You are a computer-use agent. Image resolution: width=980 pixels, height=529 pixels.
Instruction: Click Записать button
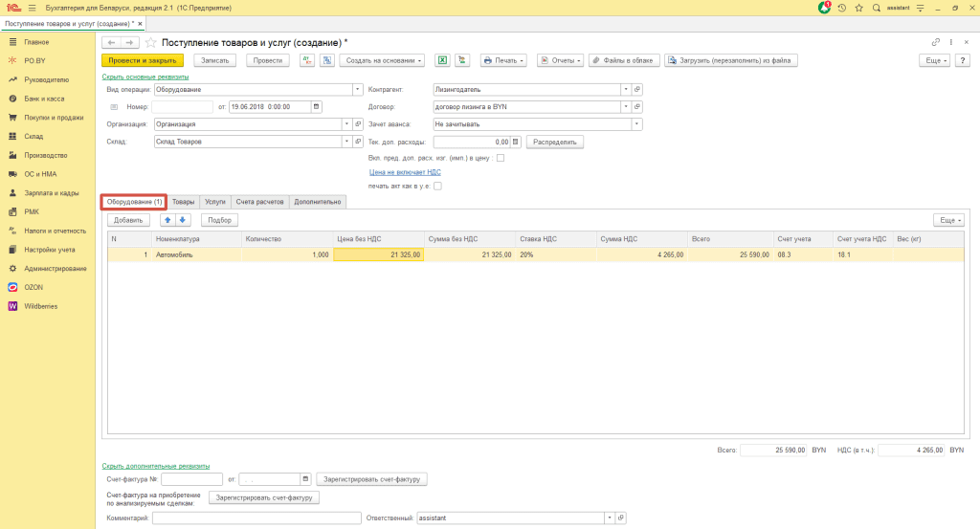point(215,60)
